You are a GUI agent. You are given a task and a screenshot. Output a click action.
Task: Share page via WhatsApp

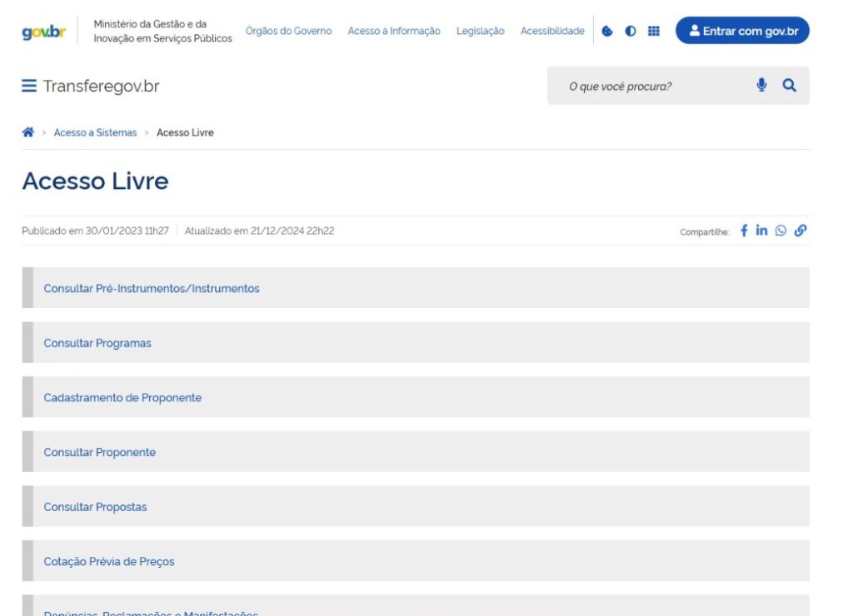[x=781, y=231]
